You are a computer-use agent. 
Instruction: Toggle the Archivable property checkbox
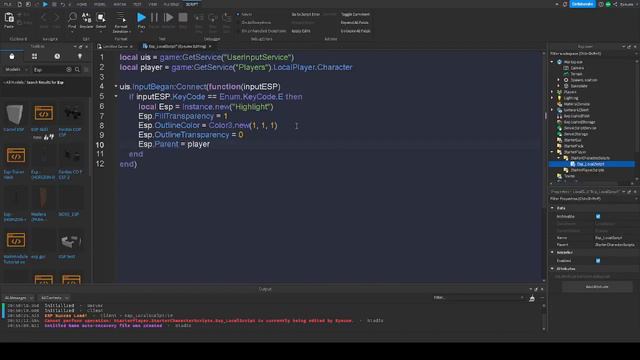click(x=598, y=216)
